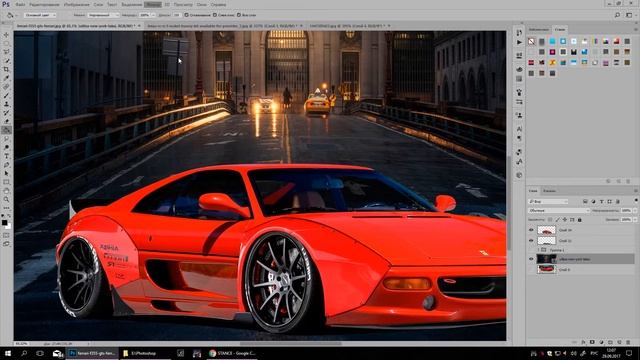Open the layer opacity slider arrow
The image size is (640, 360).
(x=635, y=211)
